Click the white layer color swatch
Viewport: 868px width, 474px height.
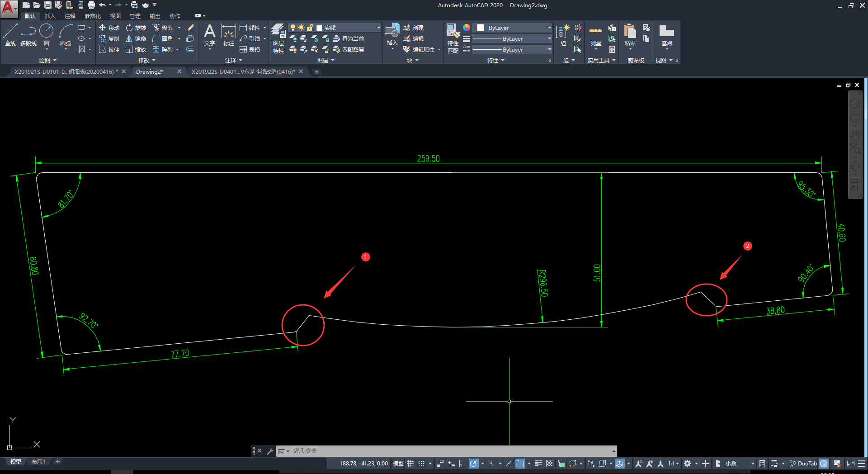[319, 28]
